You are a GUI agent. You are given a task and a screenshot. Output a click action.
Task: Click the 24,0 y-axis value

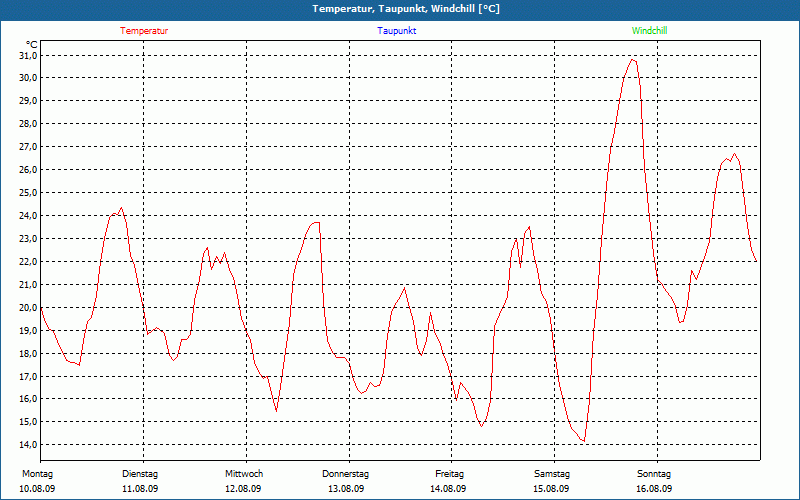[x=29, y=215]
